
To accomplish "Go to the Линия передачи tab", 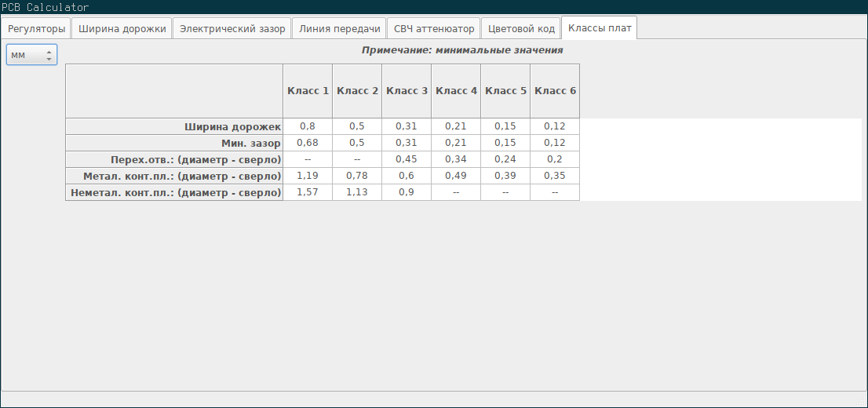I will click(x=339, y=29).
